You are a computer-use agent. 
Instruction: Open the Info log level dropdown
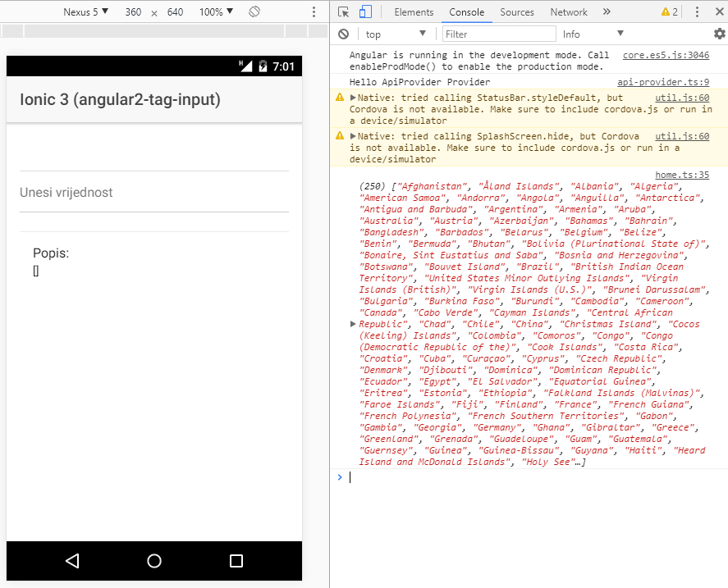click(593, 34)
